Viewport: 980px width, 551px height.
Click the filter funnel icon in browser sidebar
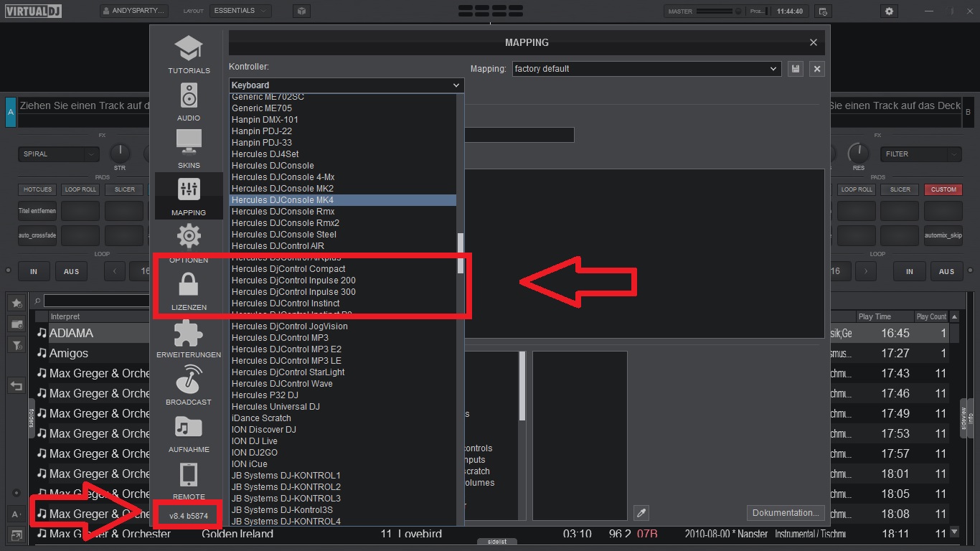point(16,345)
